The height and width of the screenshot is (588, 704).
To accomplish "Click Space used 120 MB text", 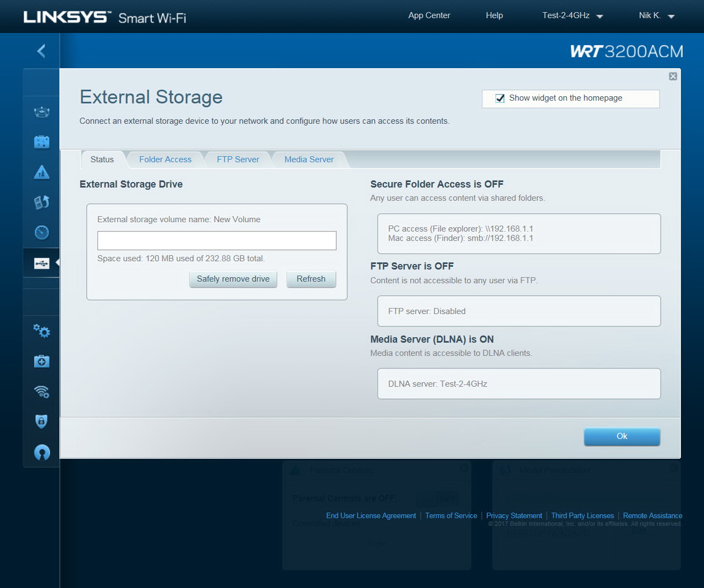I will point(181,259).
